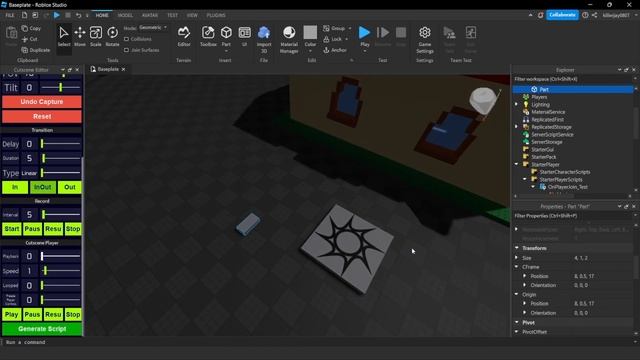Activate the Rotate tool

point(112,37)
